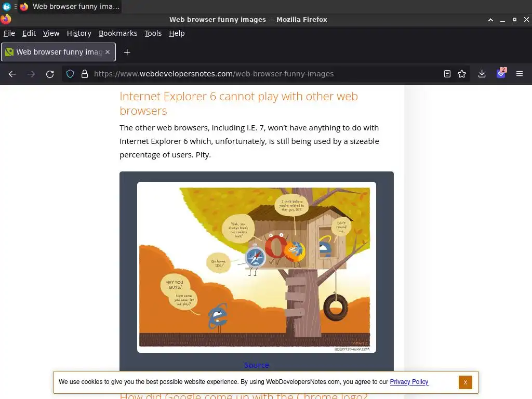The image size is (532, 399).
Task: Follow the Source link under the cartoon
Action: 257,365
